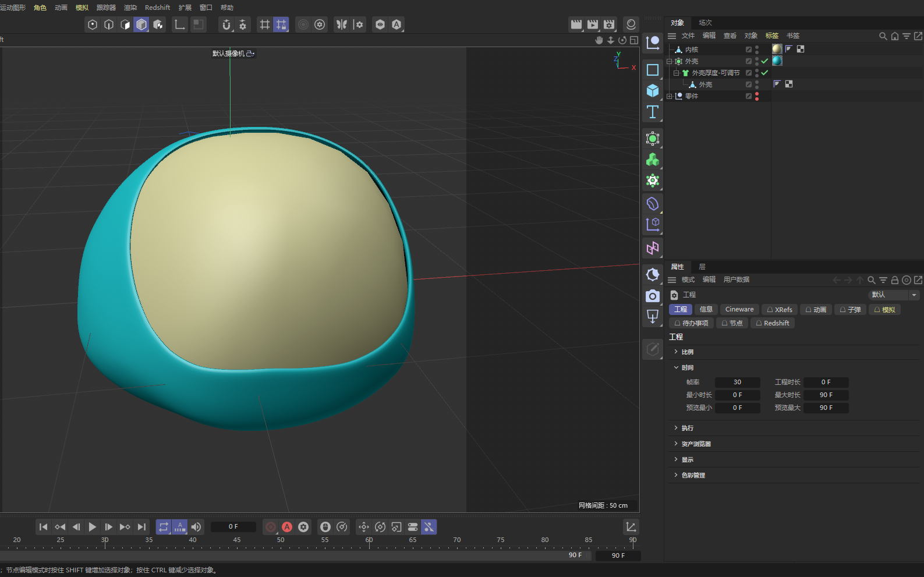Viewport: 924px width, 577px height.
Task: Click the Cube primitive icon in palette
Action: 653,91
